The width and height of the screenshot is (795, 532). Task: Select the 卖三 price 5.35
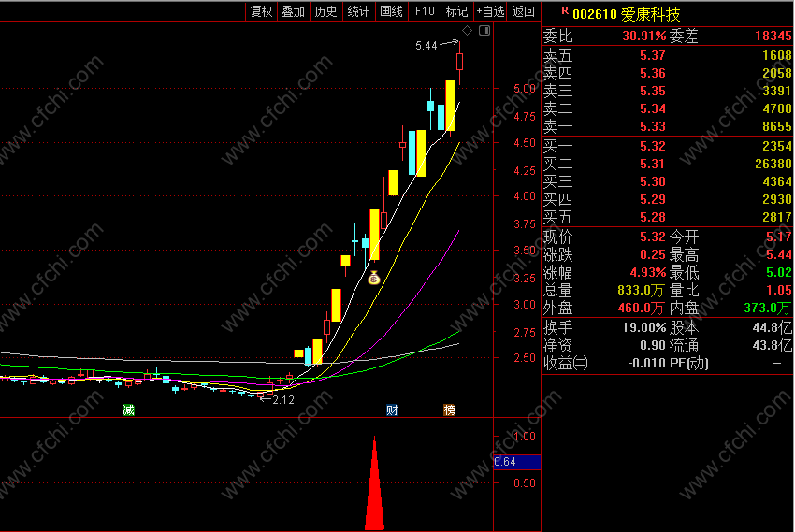tap(652, 91)
